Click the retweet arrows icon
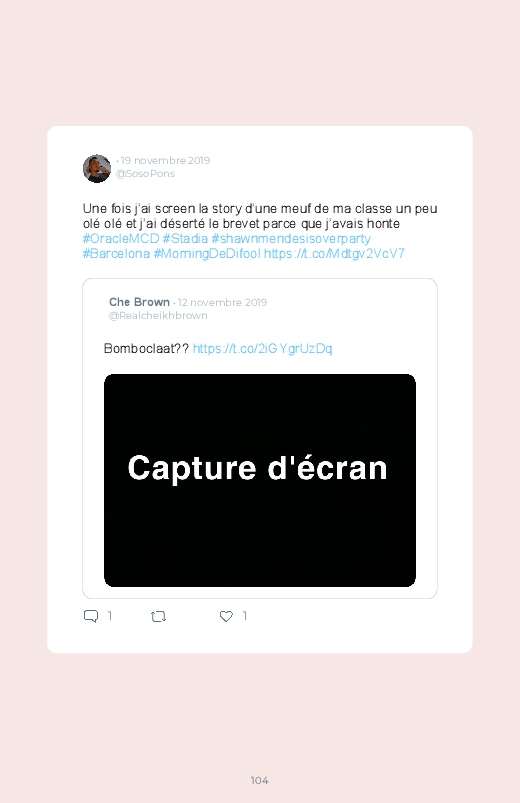 [x=158, y=617]
